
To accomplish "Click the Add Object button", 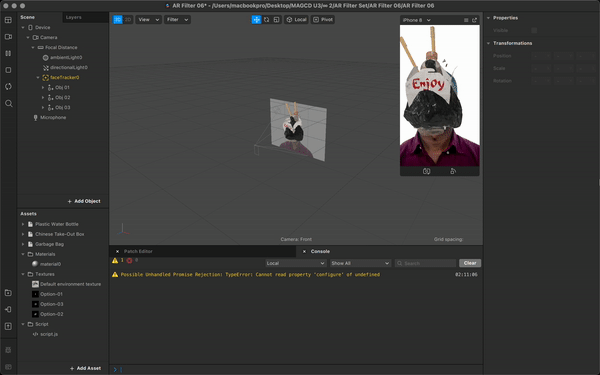I will 84,201.
